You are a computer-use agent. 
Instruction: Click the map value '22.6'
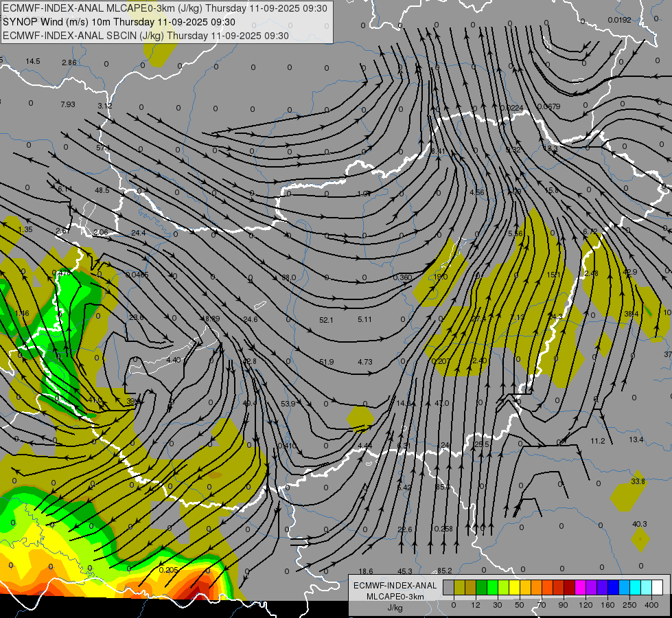404,529
